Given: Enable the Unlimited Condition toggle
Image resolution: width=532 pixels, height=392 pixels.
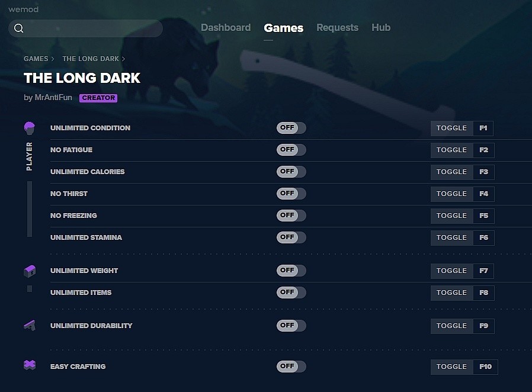Looking at the screenshot, I should pos(291,128).
